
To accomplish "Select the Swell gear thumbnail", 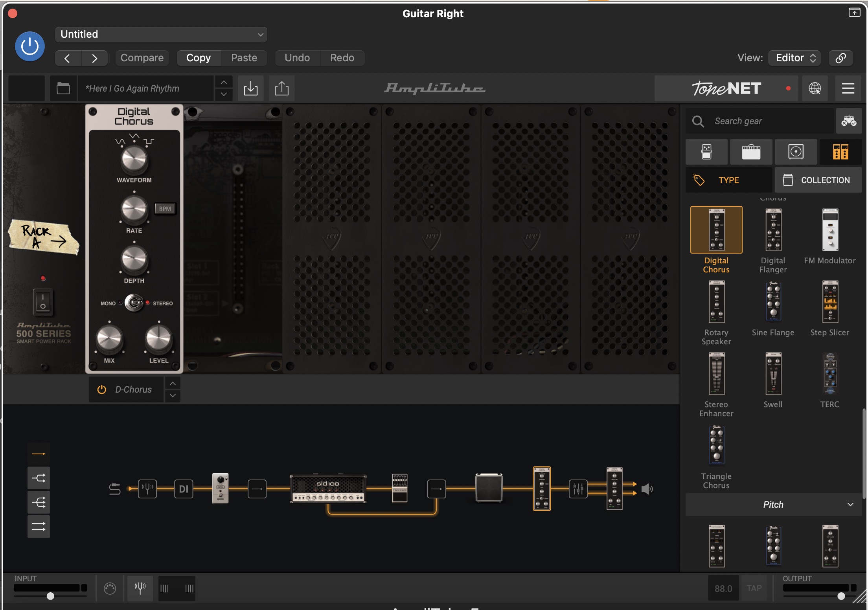I will pos(773,374).
